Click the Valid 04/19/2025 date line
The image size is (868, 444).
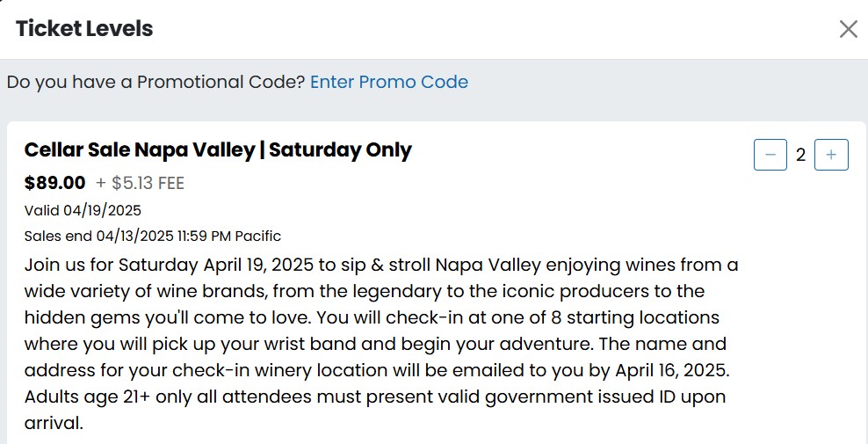(x=83, y=210)
